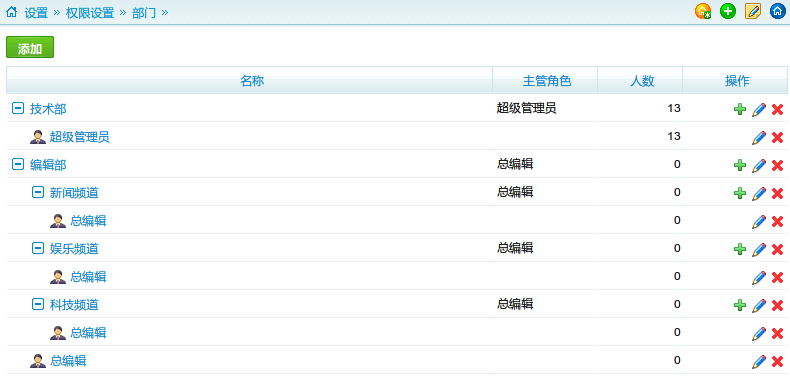Viewport: 790px width, 384px height.
Task: Edit the 总编辑 role under 科技频道
Action: click(759, 333)
